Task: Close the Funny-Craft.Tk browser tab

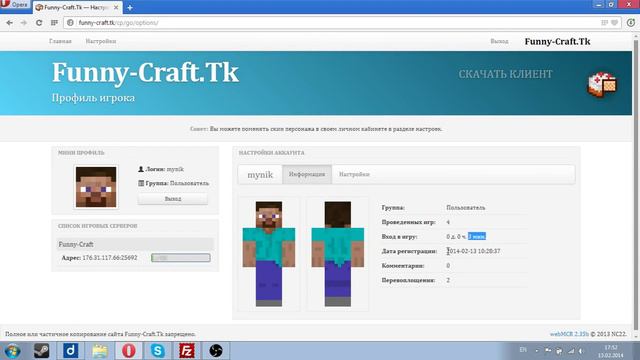Action: tap(116, 7)
